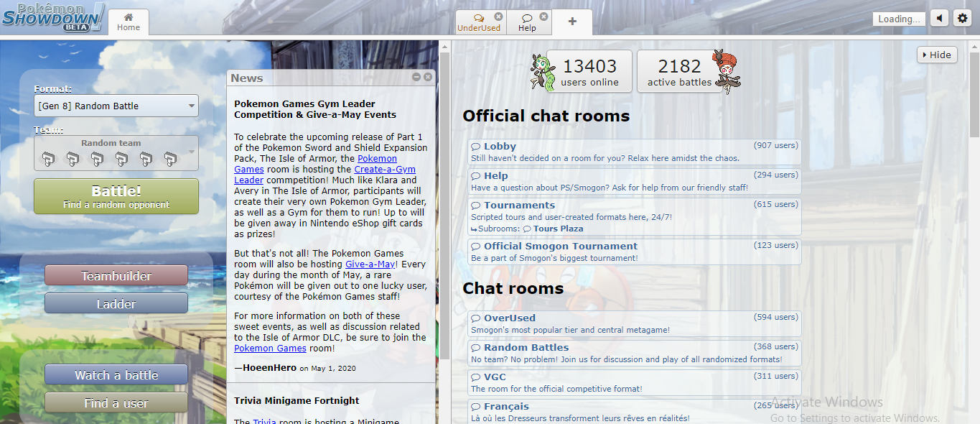This screenshot has width=980, height=424.
Task: Join the Français chat room
Action: (635, 412)
